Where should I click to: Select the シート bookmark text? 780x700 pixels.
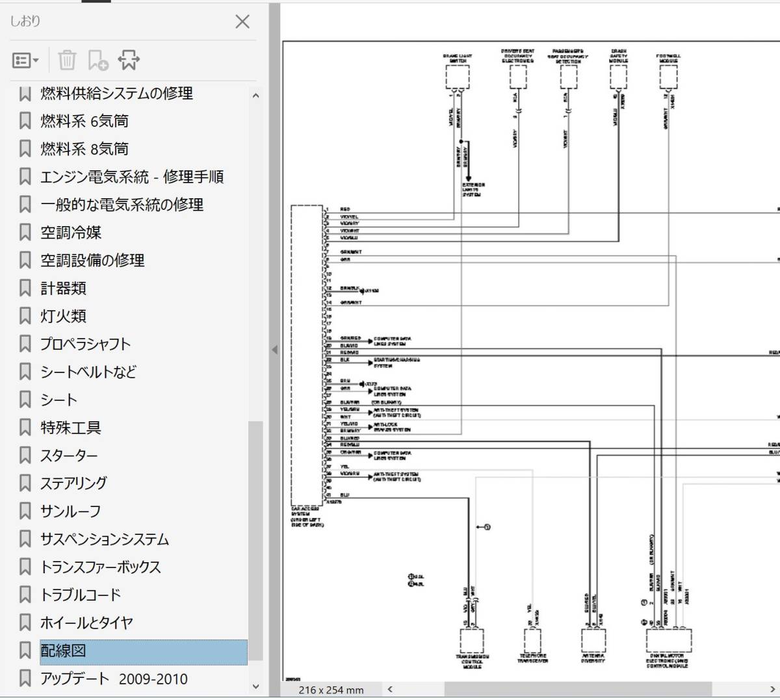pos(58,400)
